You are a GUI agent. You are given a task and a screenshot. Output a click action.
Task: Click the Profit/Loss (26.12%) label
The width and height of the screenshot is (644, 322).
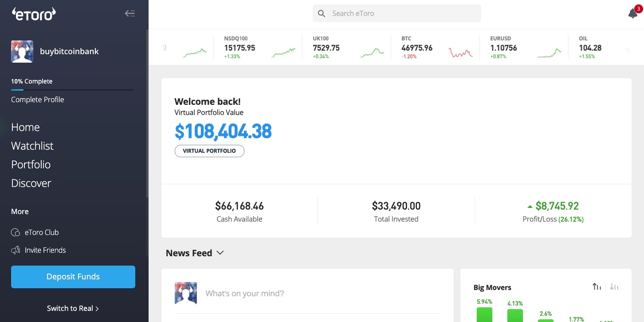pyautogui.click(x=553, y=219)
